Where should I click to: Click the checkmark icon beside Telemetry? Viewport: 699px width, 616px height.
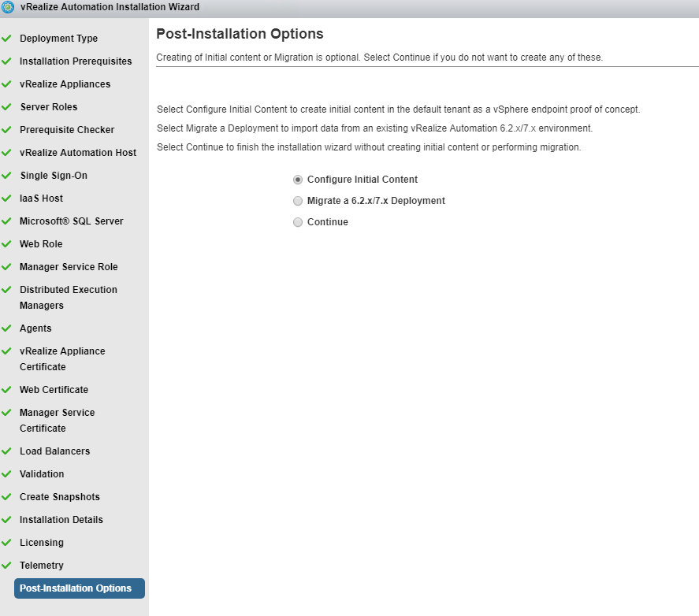pos(7,566)
